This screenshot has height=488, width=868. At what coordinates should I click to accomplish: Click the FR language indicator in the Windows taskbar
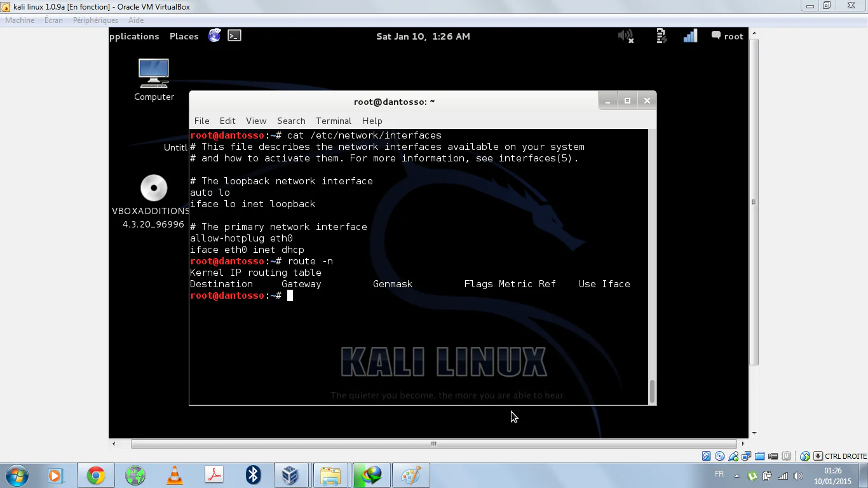719,475
